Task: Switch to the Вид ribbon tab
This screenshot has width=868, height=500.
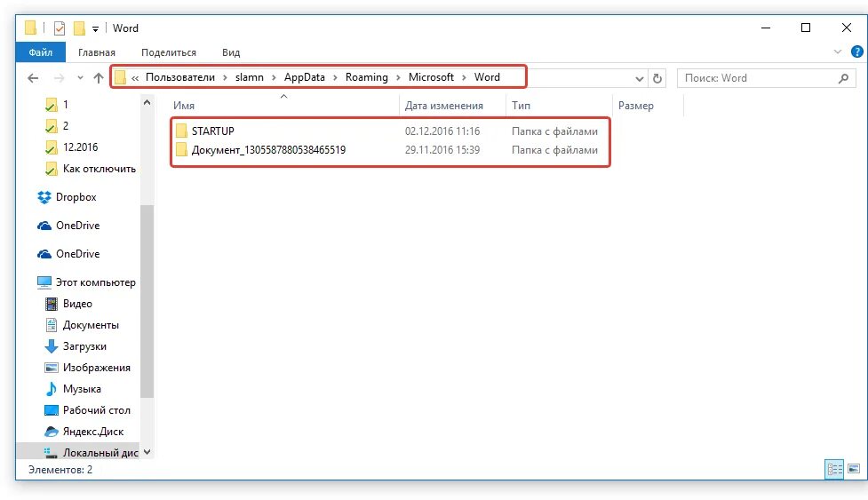Action: [231, 52]
